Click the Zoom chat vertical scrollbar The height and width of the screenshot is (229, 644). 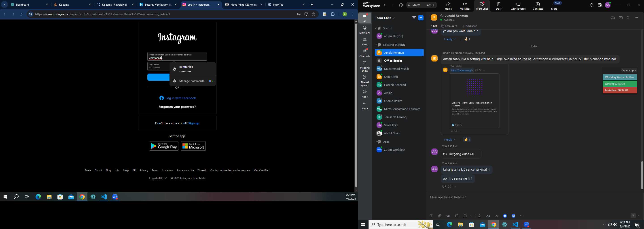(642, 175)
